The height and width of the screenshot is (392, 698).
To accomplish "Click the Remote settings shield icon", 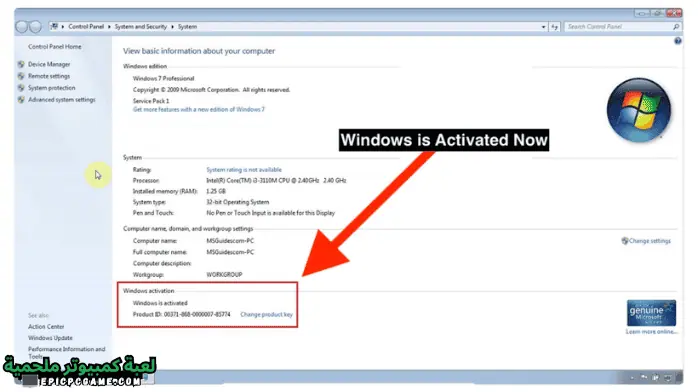I will 21,76.
